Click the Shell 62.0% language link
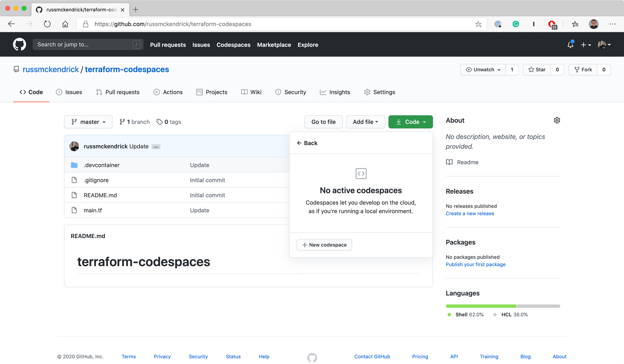Image resolution: width=624 pixels, height=364 pixels. point(466,315)
